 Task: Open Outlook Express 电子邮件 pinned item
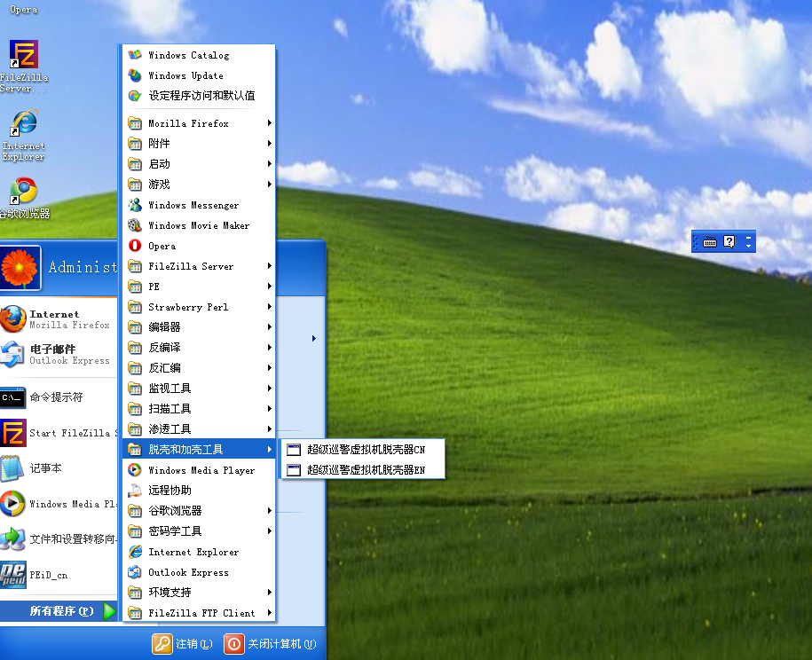click(58, 354)
